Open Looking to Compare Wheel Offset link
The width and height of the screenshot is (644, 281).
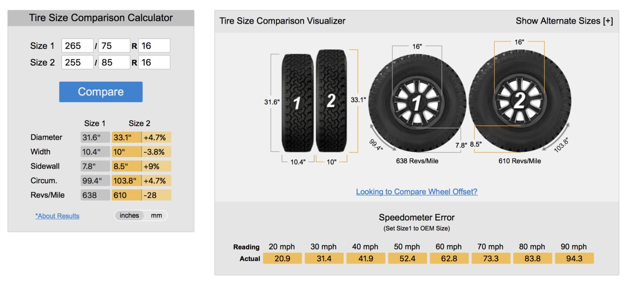pos(416,192)
